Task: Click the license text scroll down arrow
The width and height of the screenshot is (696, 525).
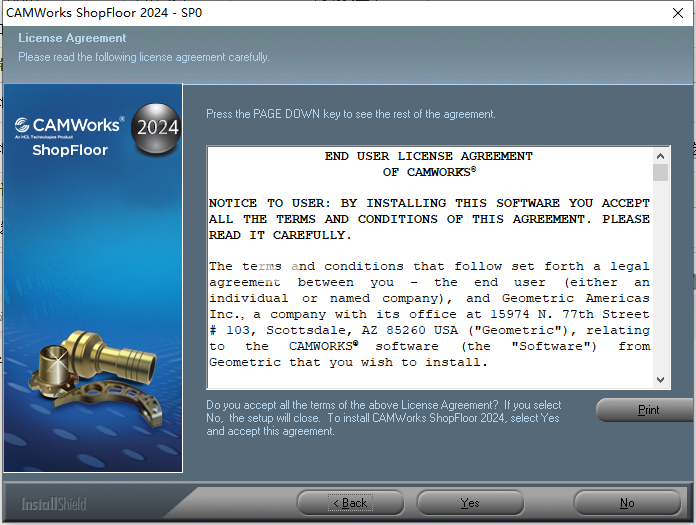Action: [x=660, y=379]
